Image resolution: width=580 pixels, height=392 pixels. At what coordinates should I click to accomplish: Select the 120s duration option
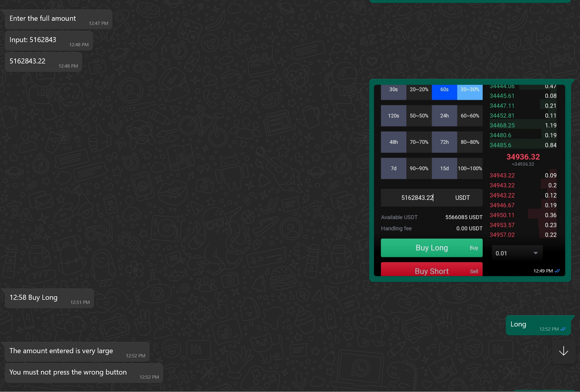tap(393, 116)
